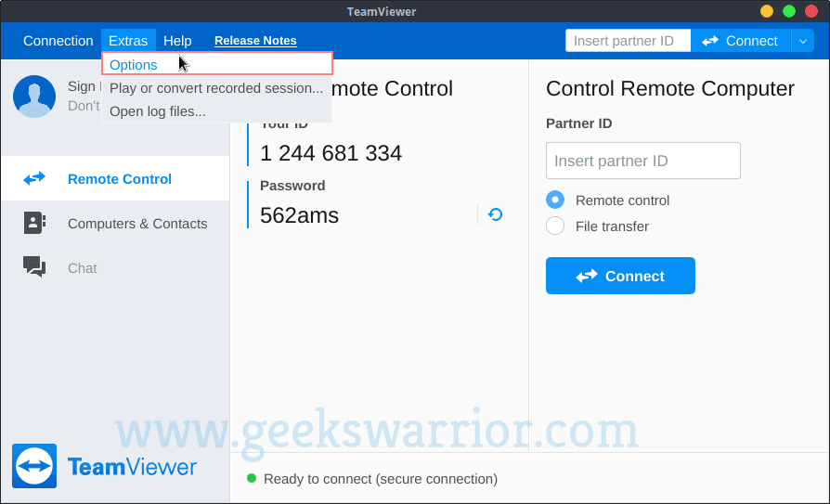
Task: Click the large blue Connect button
Action: click(x=620, y=276)
